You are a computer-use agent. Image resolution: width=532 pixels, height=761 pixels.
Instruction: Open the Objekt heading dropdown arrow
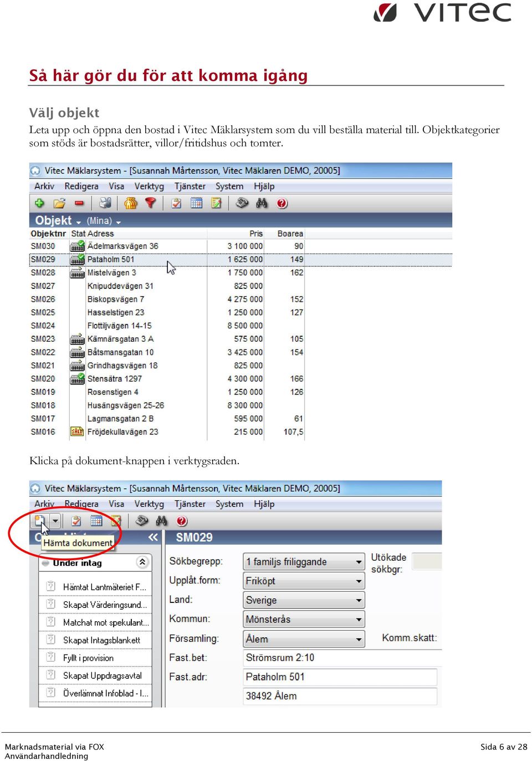79,222
